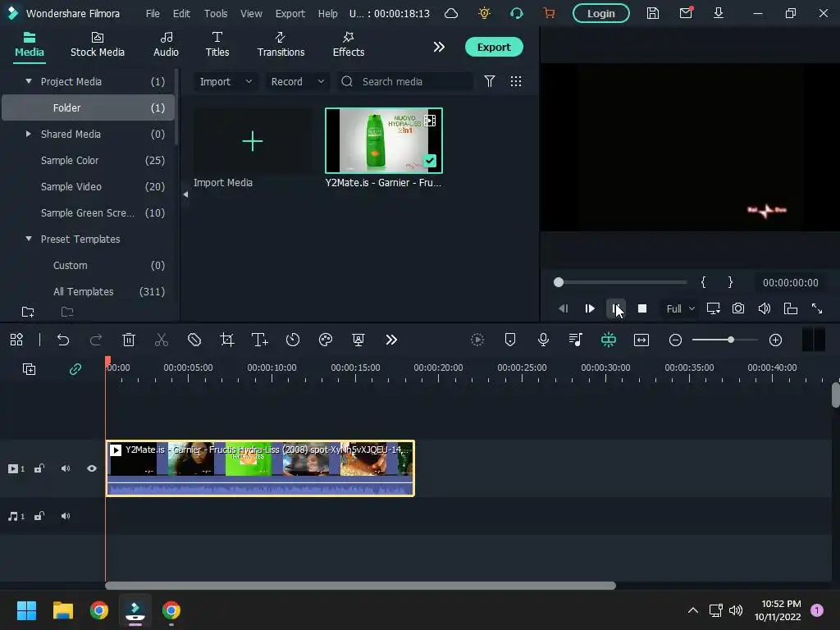840x630 pixels.
Task: Open the filter funnel icon
Action: coord(490,81)
